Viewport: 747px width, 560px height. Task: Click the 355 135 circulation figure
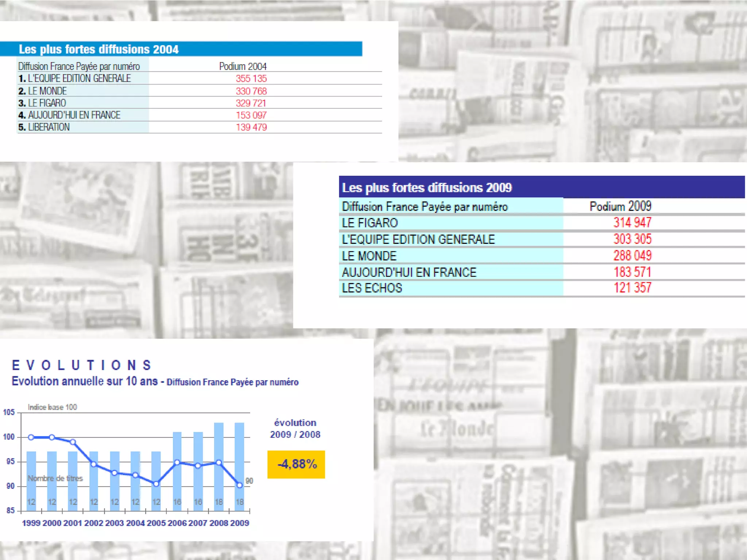[x=251, y=78]
